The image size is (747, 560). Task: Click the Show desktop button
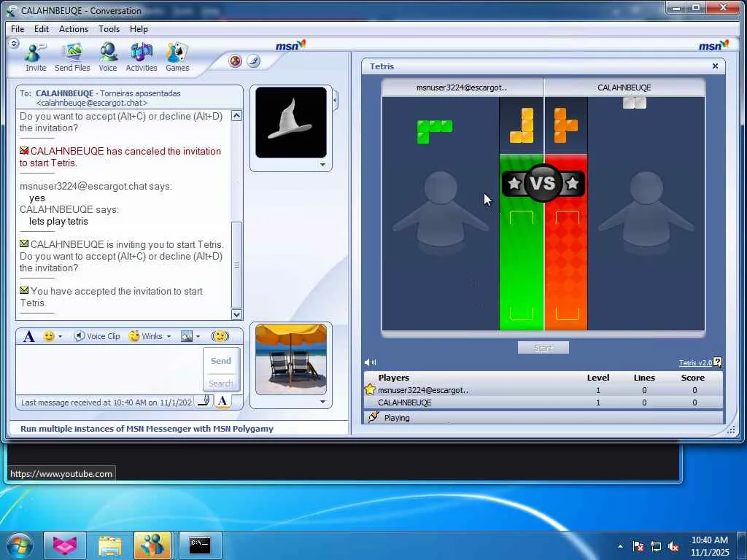[742, 545]
